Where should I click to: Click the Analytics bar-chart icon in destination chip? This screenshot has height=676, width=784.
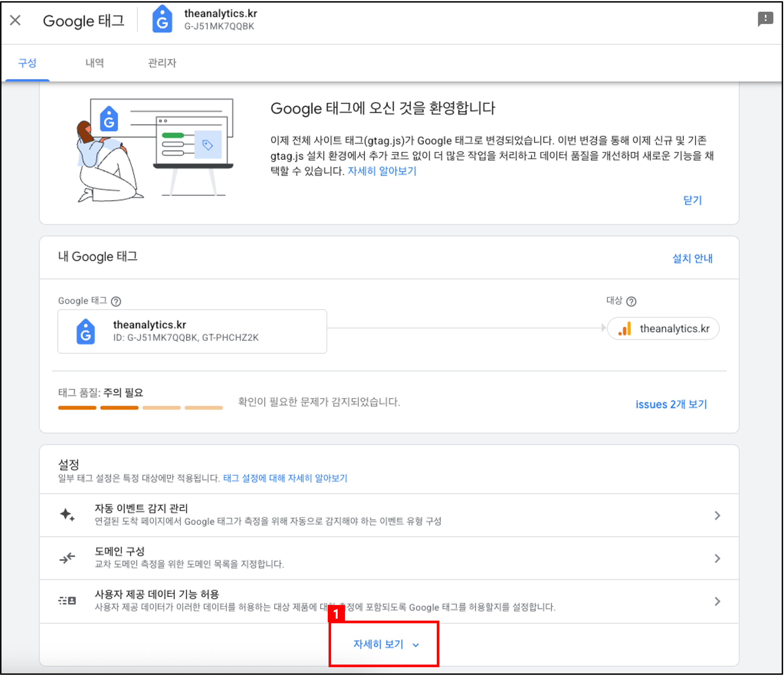coord(625,328)
